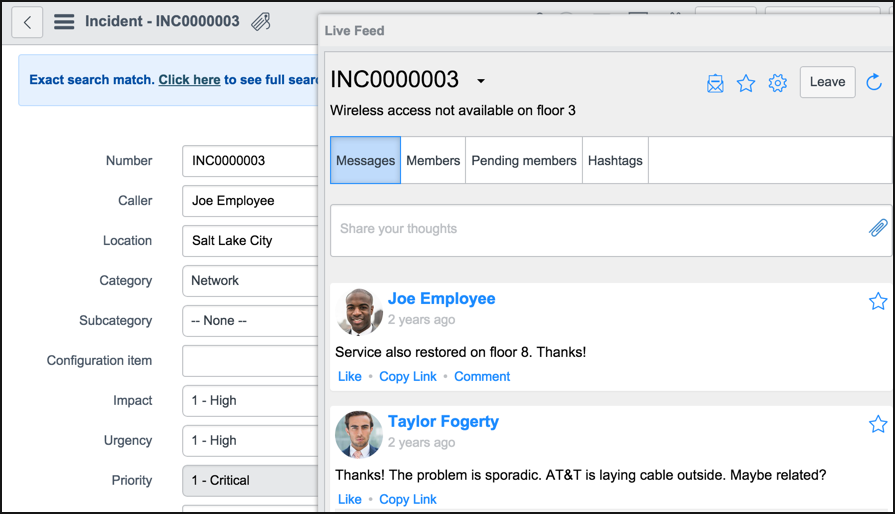Follow the 'Click here' full search link
895x514 pixels.
[189, 80]
